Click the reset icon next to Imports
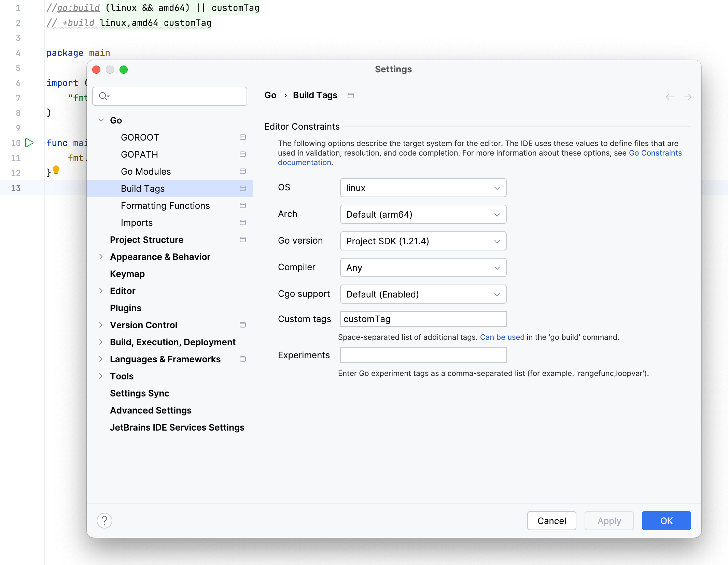This screenshot has height=565, width=728. click(x=243, y=222)
